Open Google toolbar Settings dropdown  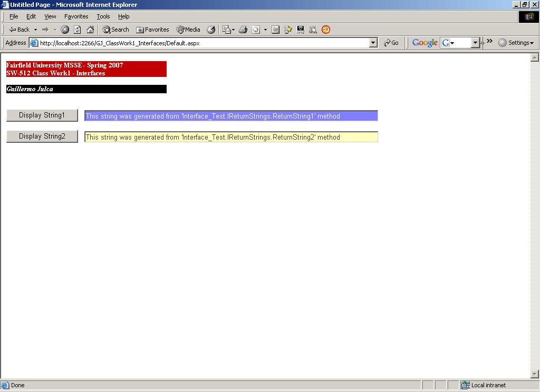(x=516, y=43)
